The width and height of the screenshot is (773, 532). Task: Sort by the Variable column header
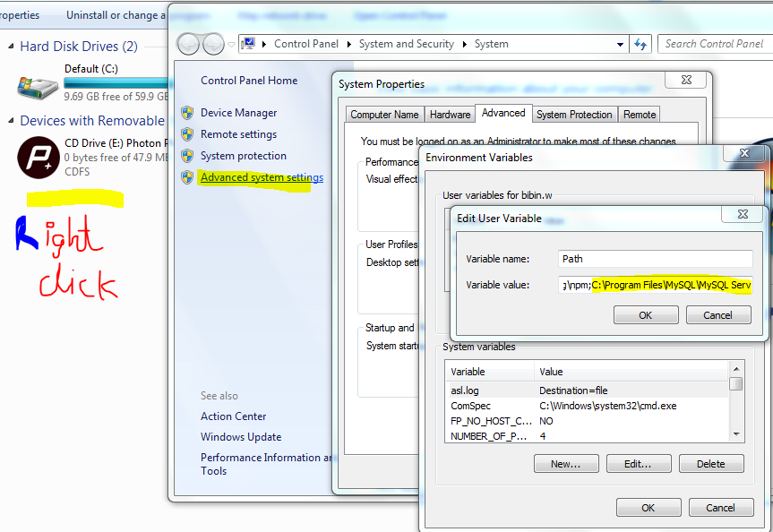click(x=490, y=372)
